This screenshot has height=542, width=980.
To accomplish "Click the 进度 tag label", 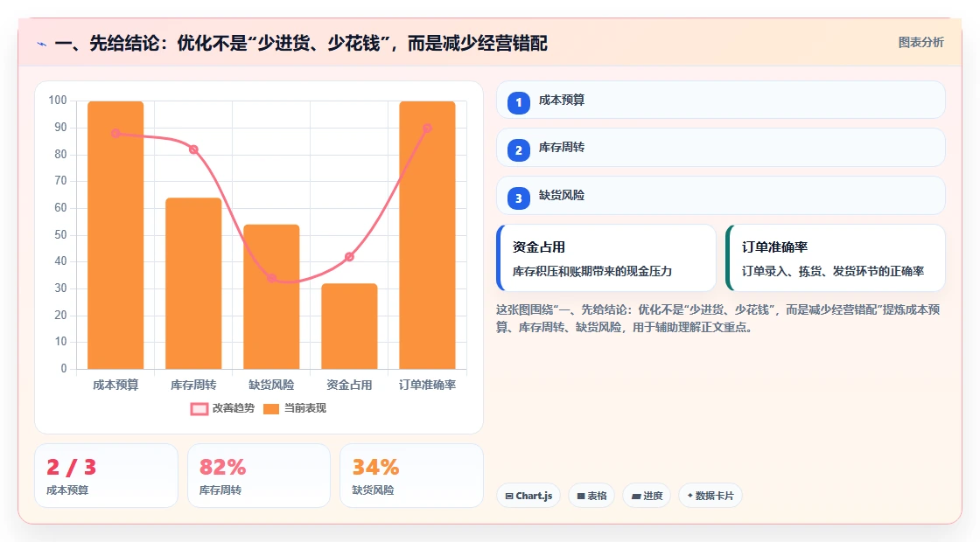I will coord(653,496).
